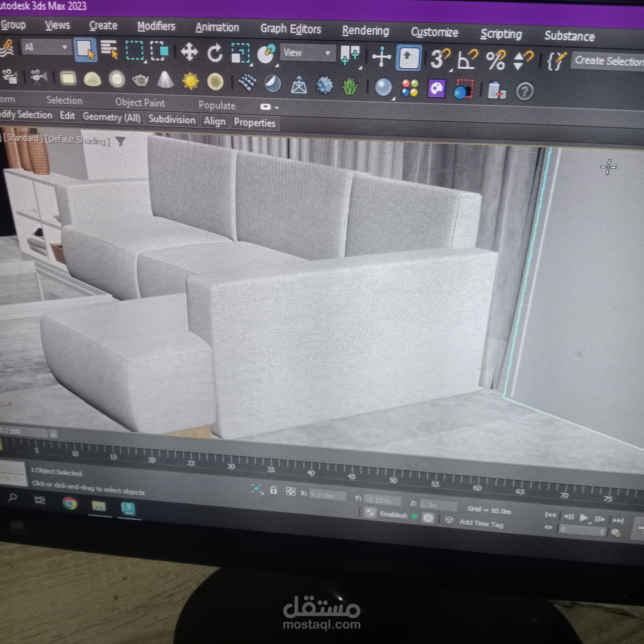Click the Sun light icon
The width and height of the screenshot is (644, 644).
tap(190, 81)
